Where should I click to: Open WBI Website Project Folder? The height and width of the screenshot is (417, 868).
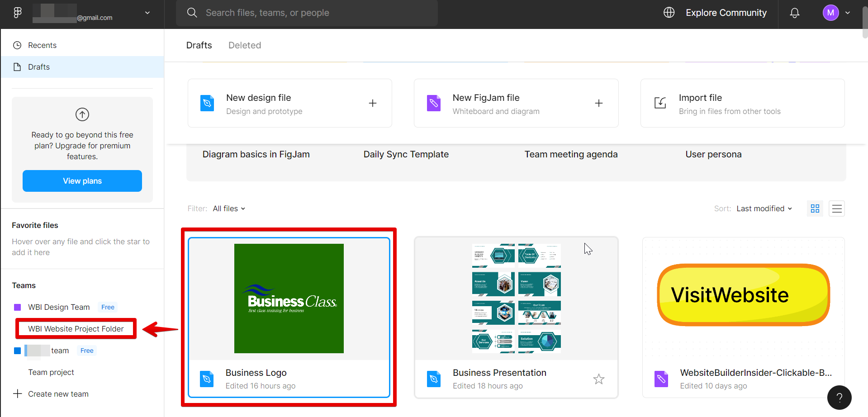76,329
